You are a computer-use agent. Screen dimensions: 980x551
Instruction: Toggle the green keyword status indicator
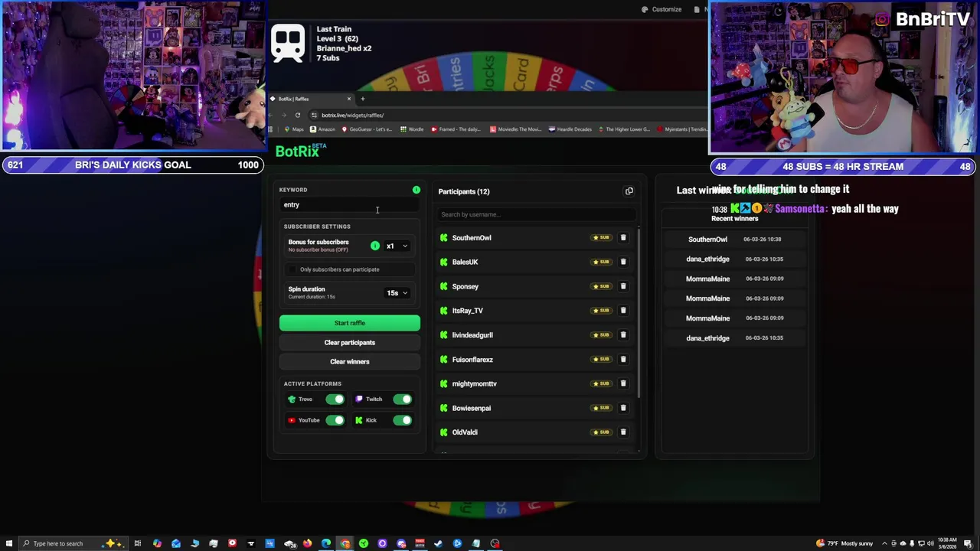pyautogui.click(x=416, y=190)
